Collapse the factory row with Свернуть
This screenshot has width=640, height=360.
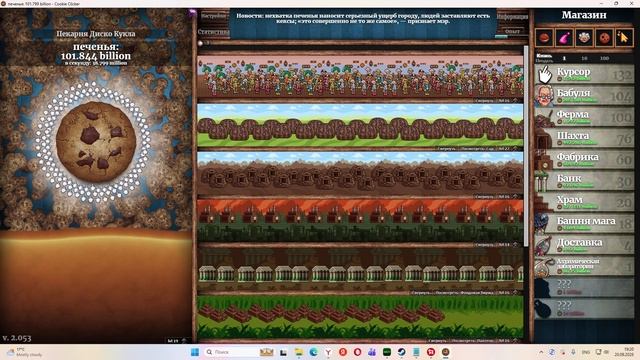pos(484,245)
